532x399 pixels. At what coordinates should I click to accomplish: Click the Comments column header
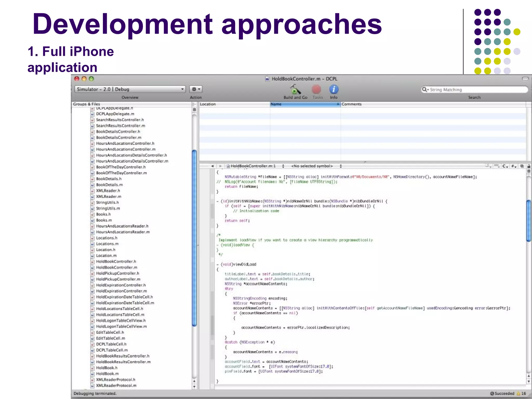click(433, 104)
